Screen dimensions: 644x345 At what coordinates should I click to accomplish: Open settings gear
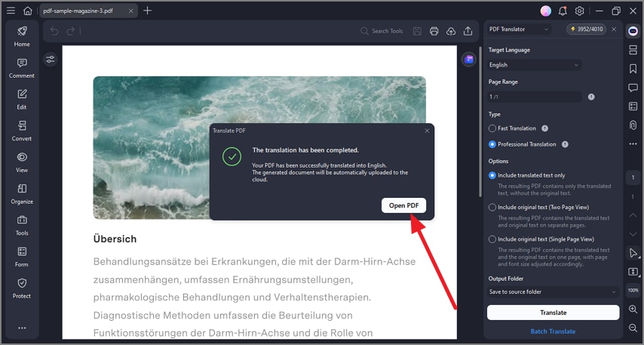pyautogui.click(x=579, y=11)
